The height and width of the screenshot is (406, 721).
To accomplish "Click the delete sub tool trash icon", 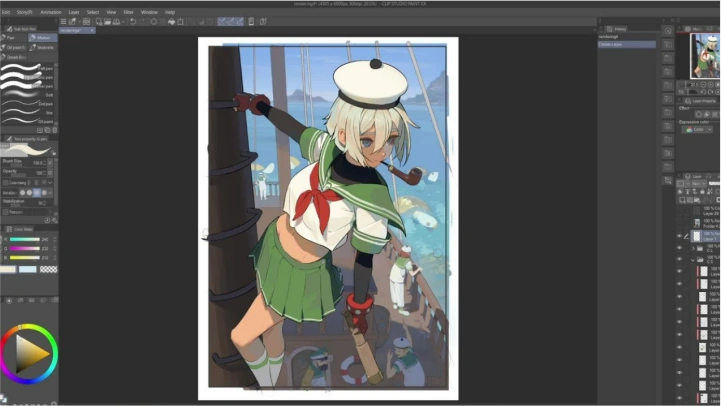I will pos(54,130).
